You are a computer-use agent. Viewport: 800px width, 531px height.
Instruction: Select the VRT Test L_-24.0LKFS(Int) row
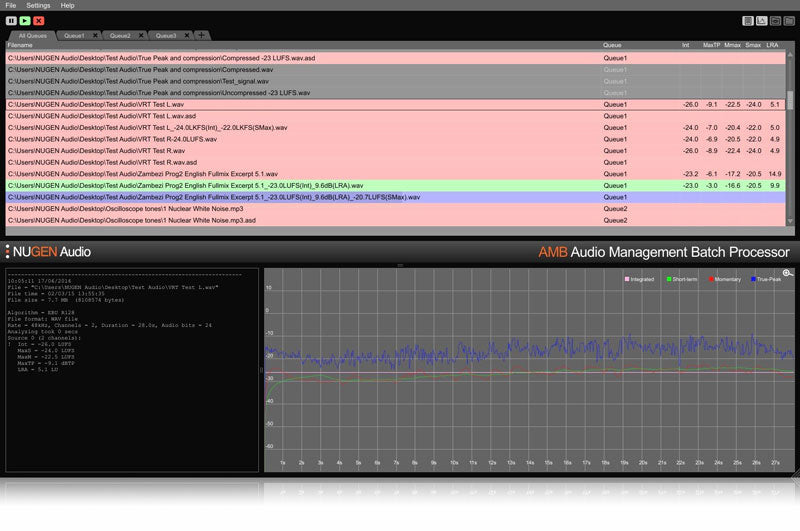[395, 128]
